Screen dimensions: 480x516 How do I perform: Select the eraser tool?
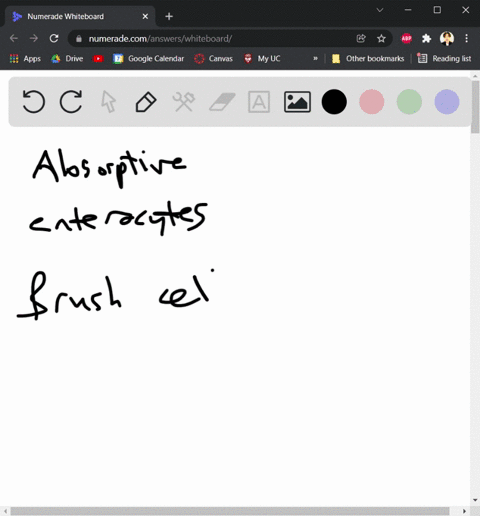click(222, 102)
